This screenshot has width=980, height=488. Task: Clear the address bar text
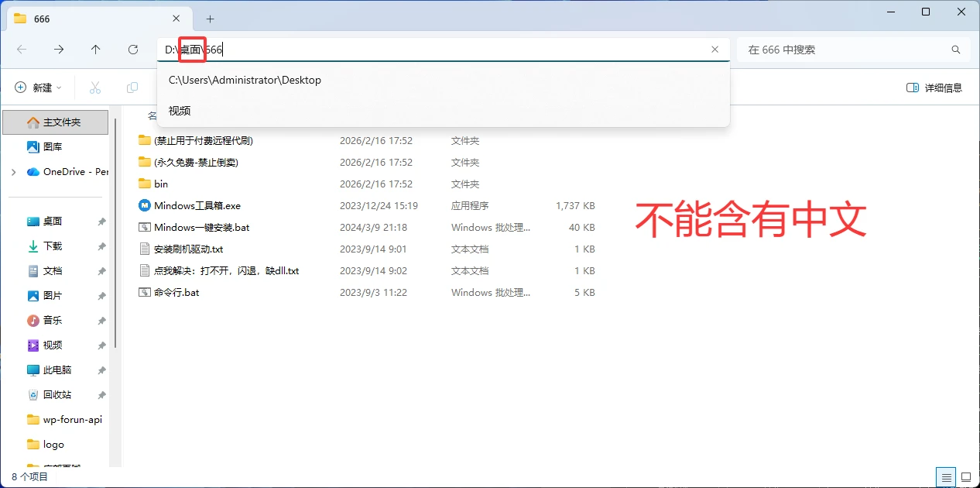click(714, 50)
